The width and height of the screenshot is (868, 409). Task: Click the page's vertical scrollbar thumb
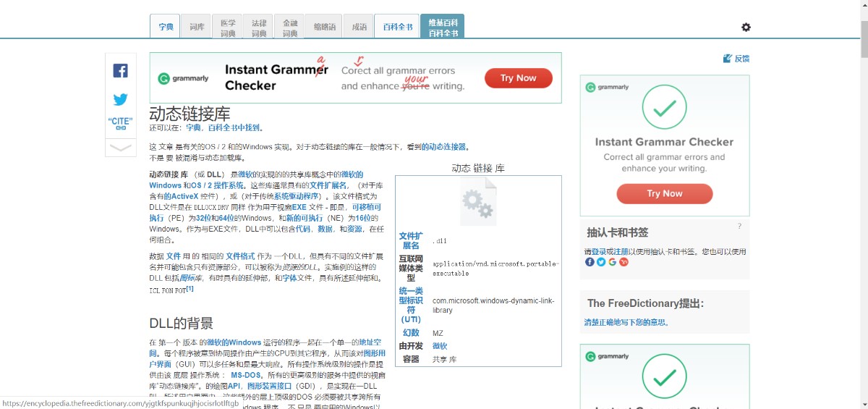[x=864, y=40]
